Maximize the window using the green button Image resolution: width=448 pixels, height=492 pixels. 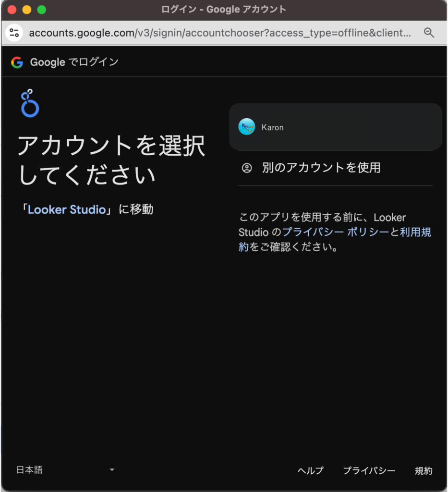[42, 10]
